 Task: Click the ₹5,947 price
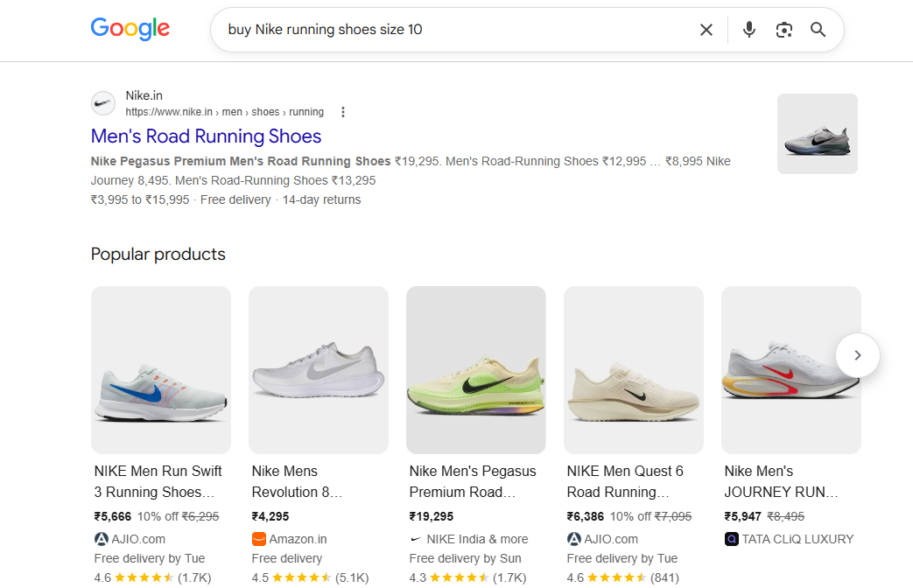tap(743, 516)
